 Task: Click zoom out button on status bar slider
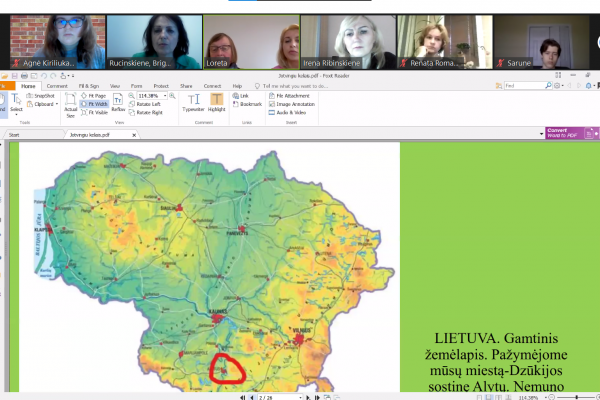point(551,398)
